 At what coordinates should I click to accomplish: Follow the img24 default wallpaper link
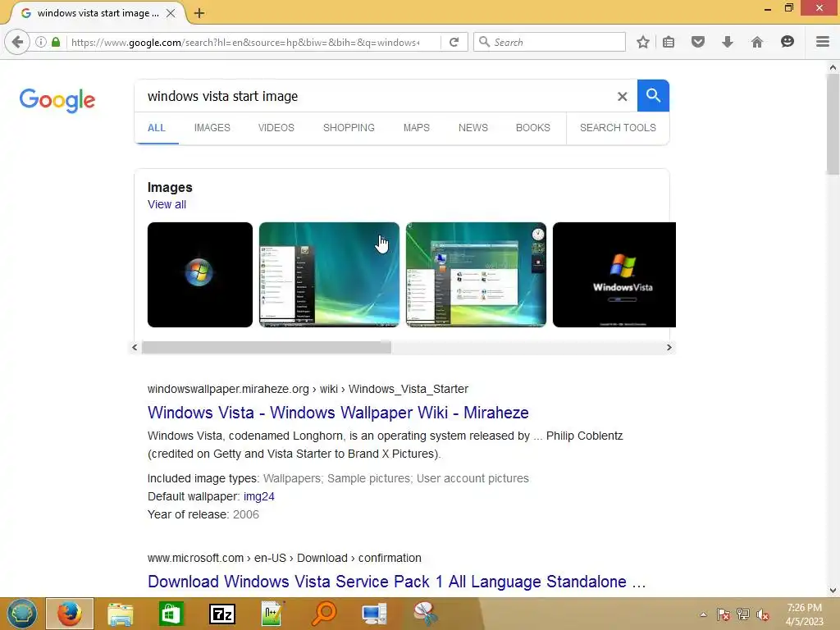pyautogui.click(x=259, y=496)
